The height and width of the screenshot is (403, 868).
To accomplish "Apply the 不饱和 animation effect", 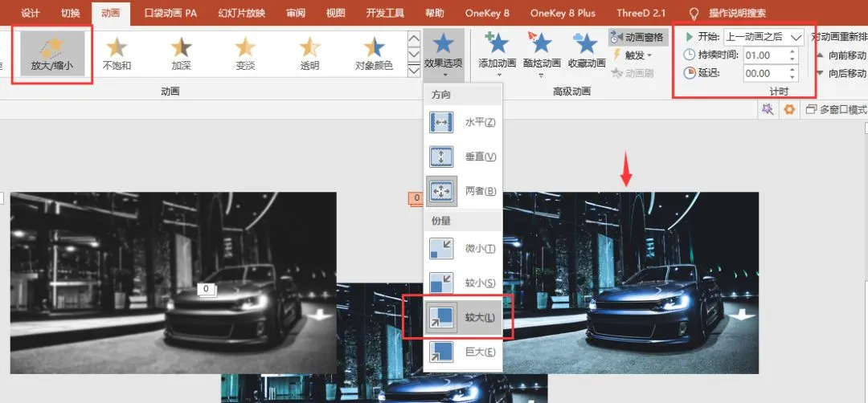I will [117, 54].
